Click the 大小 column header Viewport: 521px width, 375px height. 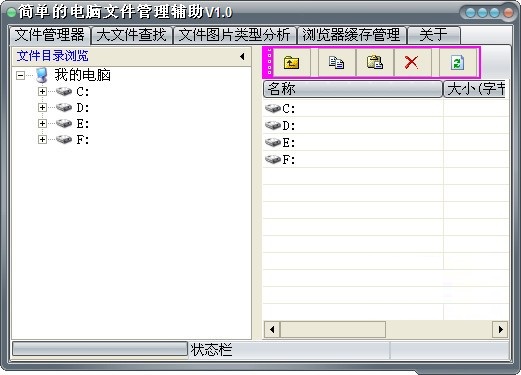click(474, 89)
